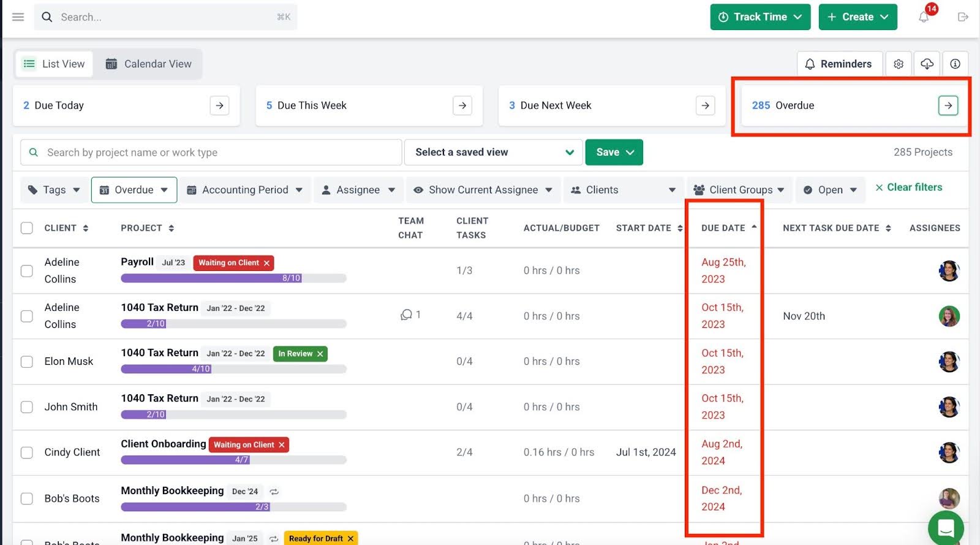
Task: Open Due This Week arrow button
Action: pos(462,105)
